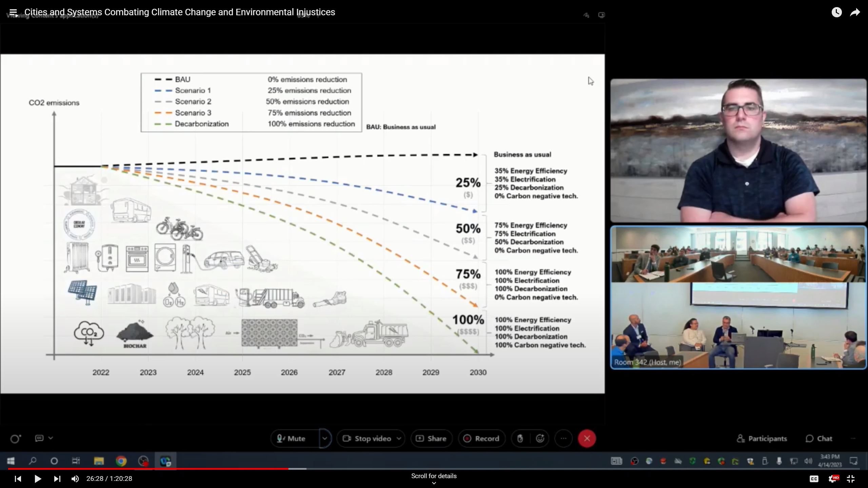Open File Explorer from taskbar

[x=99, y=461]
